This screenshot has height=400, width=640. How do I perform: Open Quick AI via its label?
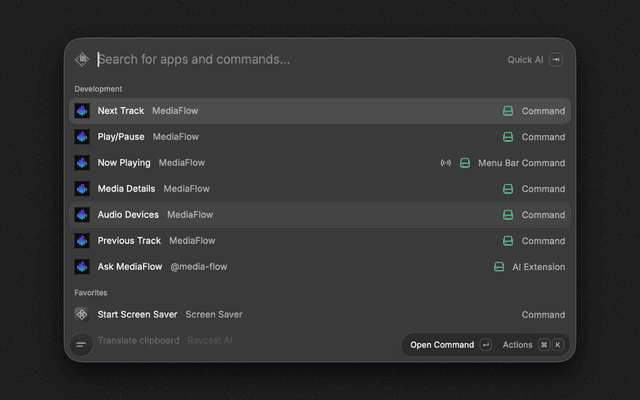pos(525,60)
